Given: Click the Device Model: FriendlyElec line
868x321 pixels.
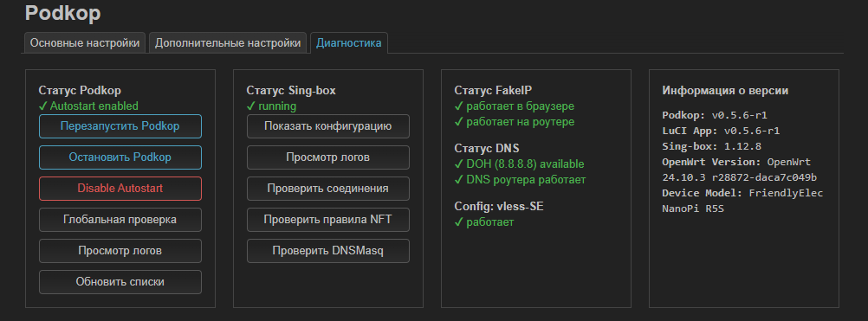Looking at the screenshot, I should pos(742,193).
